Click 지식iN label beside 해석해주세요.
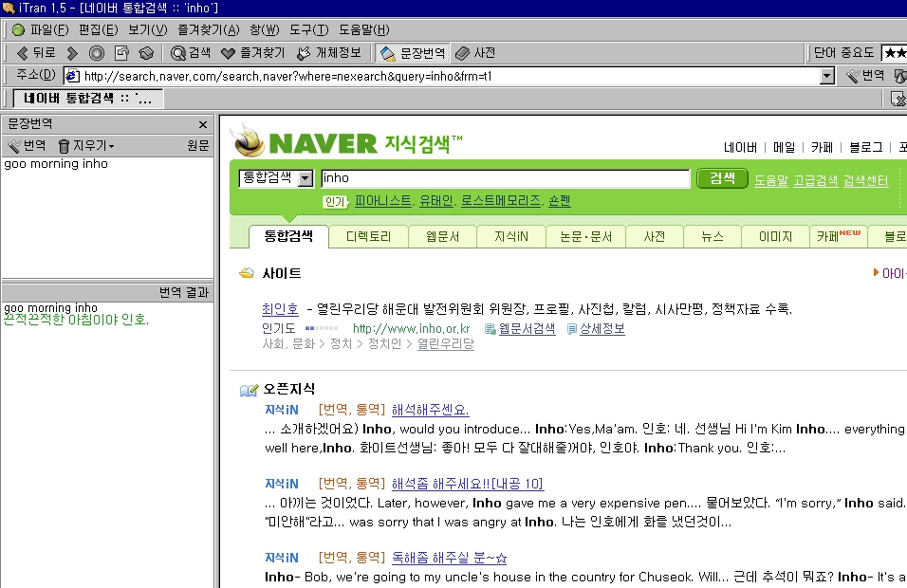This screenshot has height=588, width=907. (x=282, y=410)
